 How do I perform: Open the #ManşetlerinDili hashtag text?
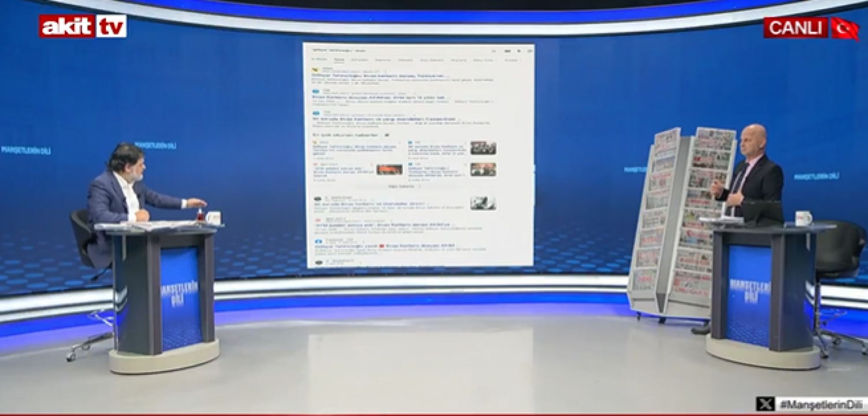point(821,404)
